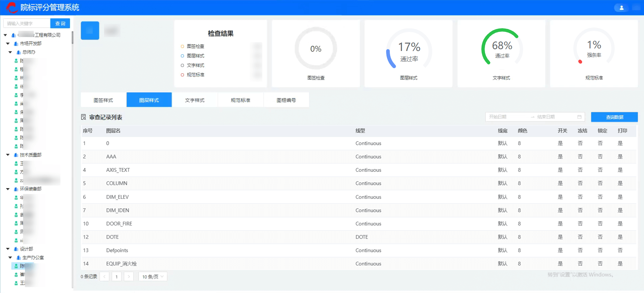Select the 图签检查 legend circle
644x293 pixels.
[182, 47]
